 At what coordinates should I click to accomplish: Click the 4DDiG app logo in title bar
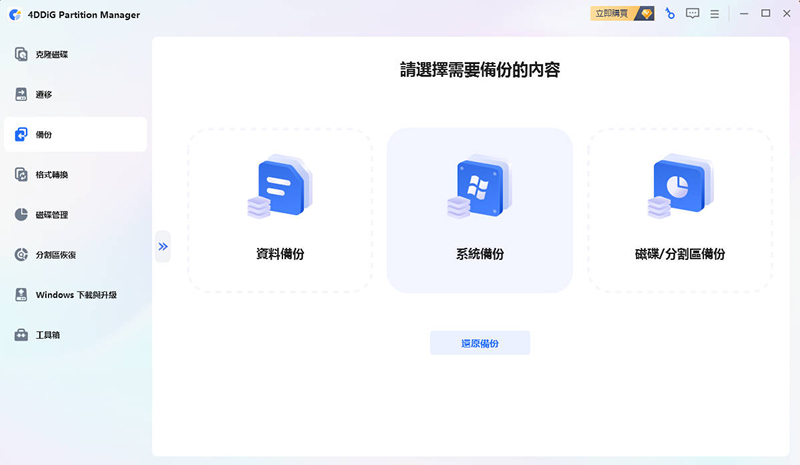[12, 14]
